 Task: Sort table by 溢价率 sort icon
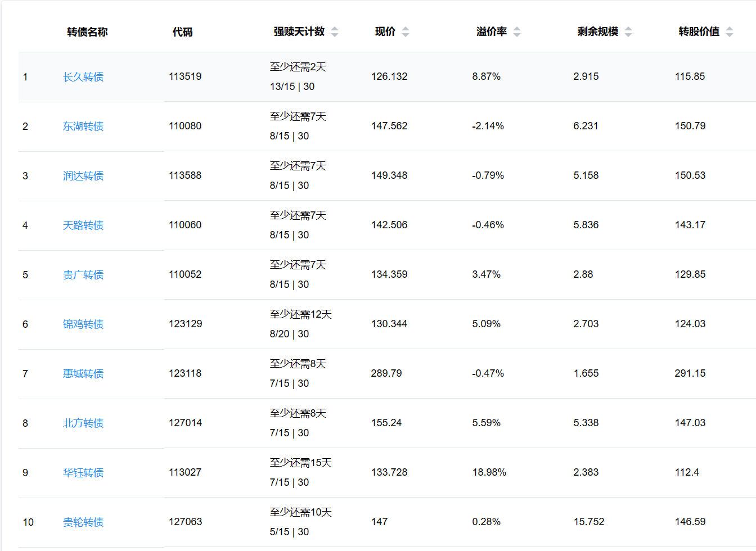coord(517,32)
